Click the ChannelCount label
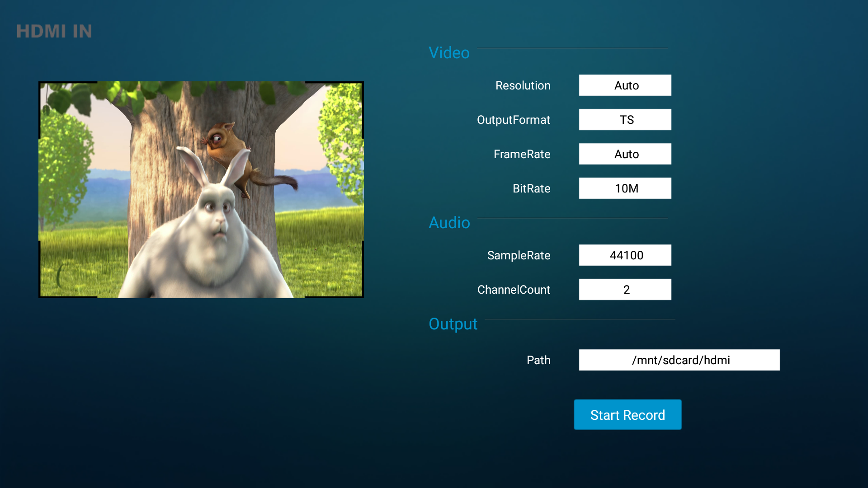Viewport: 868px width, 488px height. coord(514,290)
